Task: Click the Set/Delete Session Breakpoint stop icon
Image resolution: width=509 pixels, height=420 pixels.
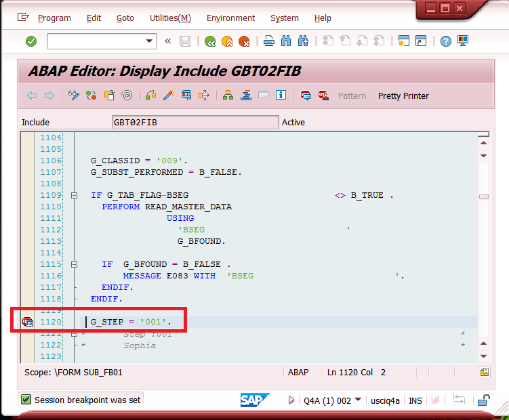Action: point(306,96)
